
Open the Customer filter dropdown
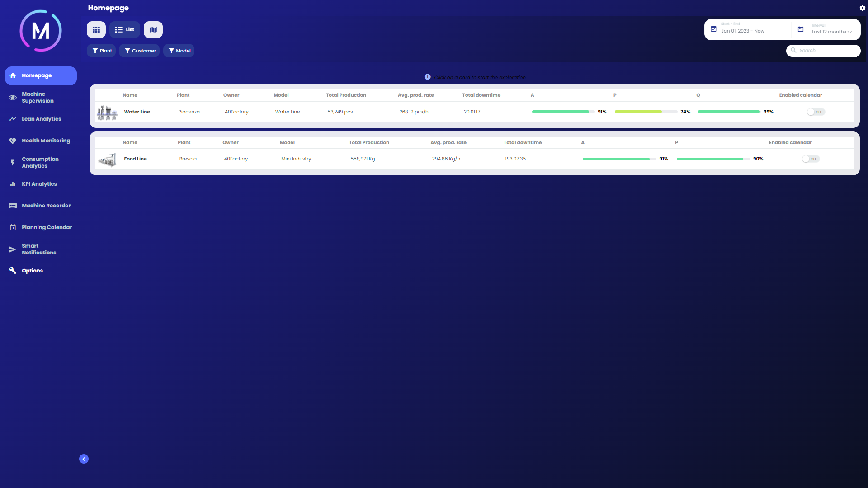click(140, 51)
